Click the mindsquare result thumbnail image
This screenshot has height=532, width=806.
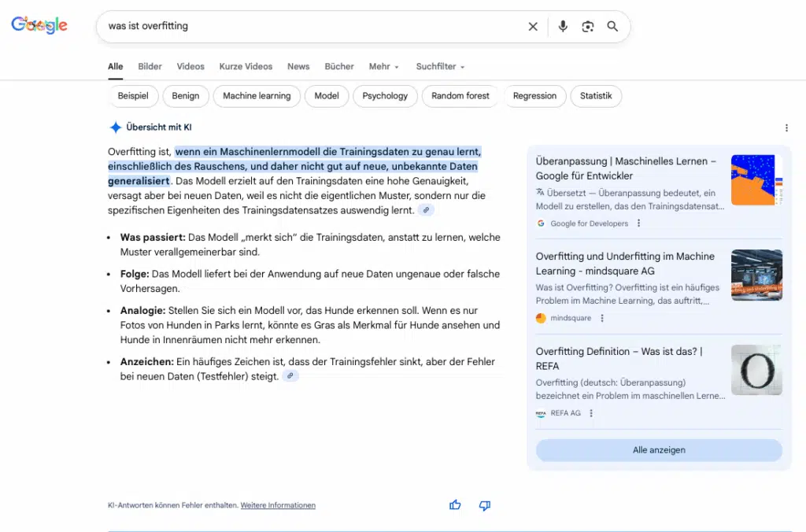(x=756, y=275)
